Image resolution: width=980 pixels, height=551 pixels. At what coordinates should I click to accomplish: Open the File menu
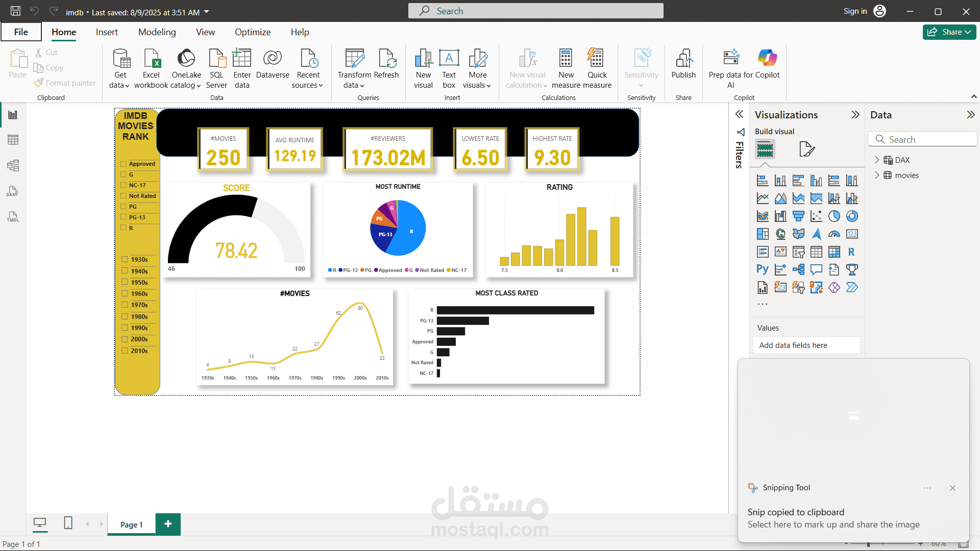[x=21, y=32]
